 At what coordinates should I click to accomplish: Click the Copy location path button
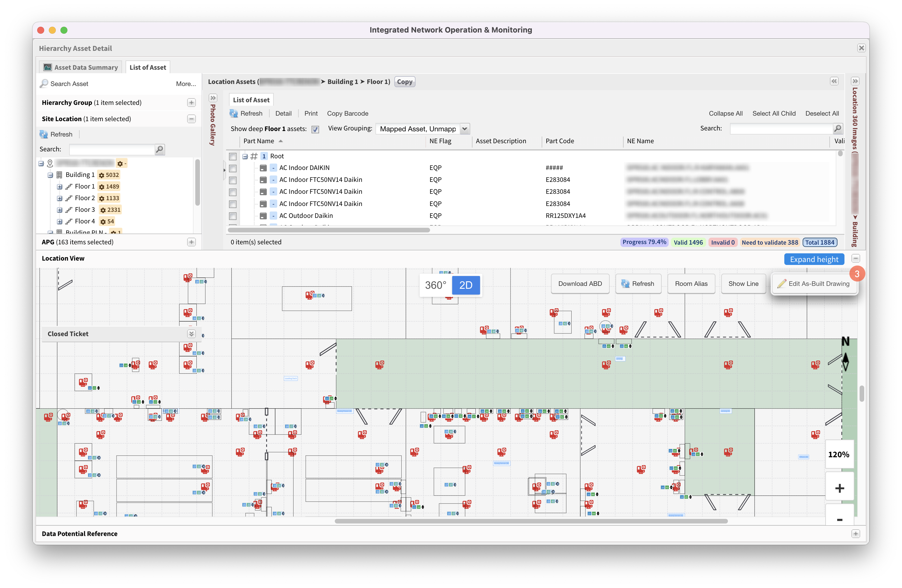coord(405,81)
